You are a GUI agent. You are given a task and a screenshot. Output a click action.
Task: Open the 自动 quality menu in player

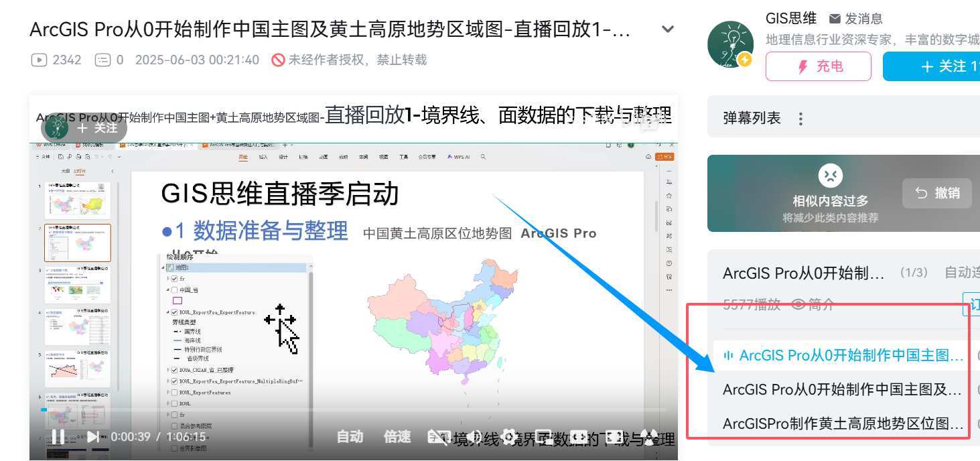pos(350,437)
